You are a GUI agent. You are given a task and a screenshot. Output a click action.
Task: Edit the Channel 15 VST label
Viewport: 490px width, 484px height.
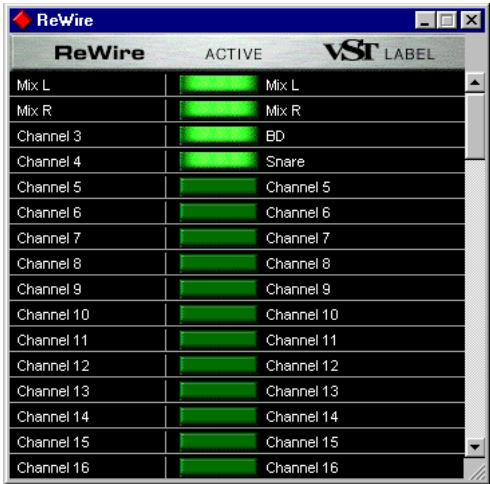coord(302,442)
